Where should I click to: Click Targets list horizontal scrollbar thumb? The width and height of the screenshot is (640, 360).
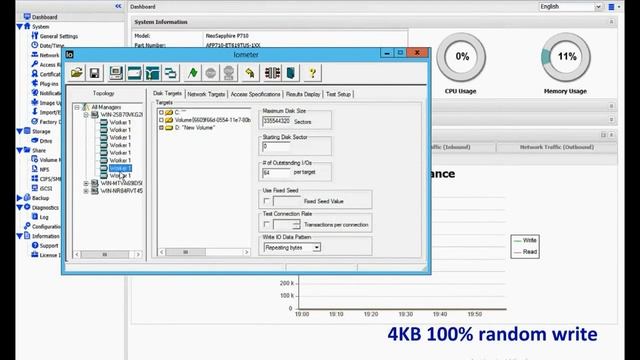186,252
